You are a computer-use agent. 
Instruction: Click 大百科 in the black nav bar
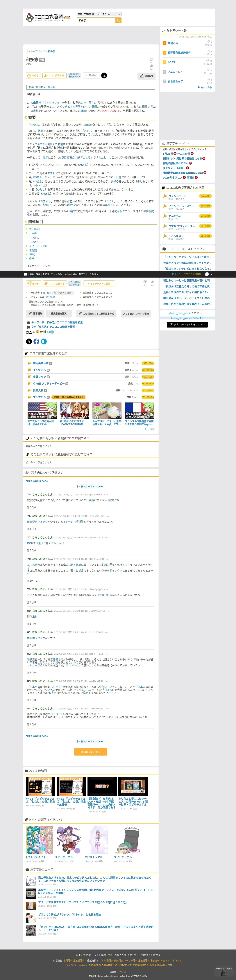[67, 274]
